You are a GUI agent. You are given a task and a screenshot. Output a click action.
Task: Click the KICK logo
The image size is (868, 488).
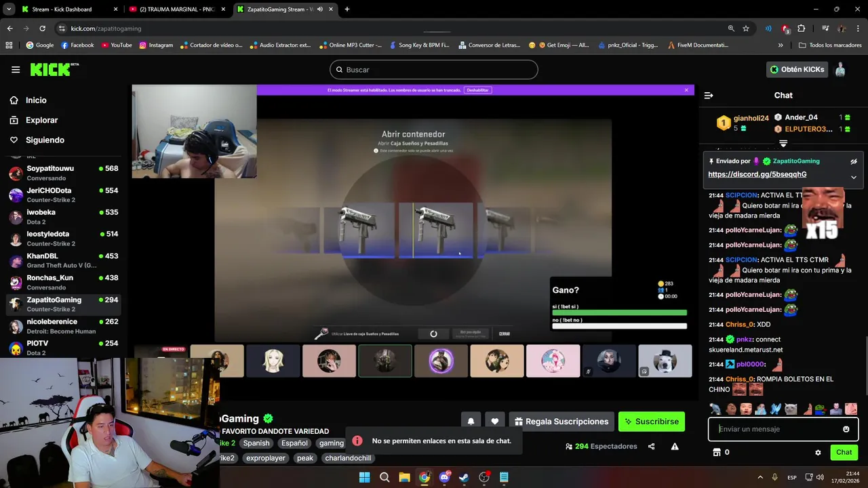pyautogui.click(x=54, y=69)
